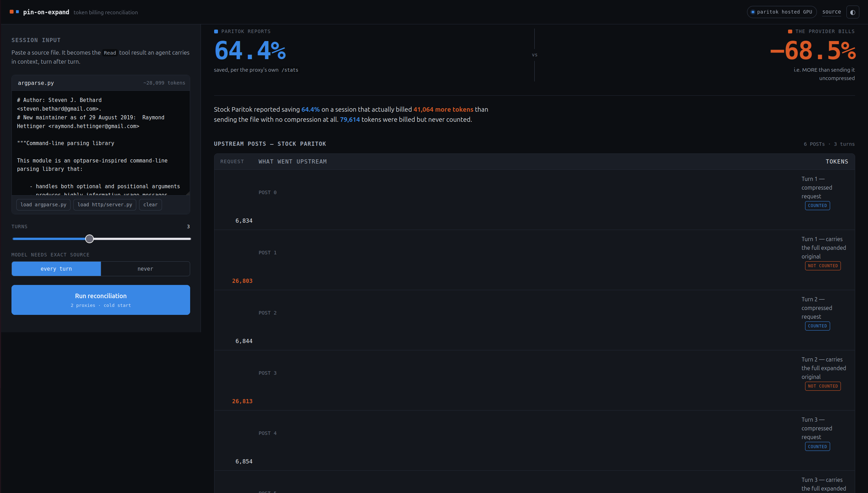Click the COUNTED badge in the POST 2 row
The width and height of the screenshot is (868, 493).
(817, 326)
